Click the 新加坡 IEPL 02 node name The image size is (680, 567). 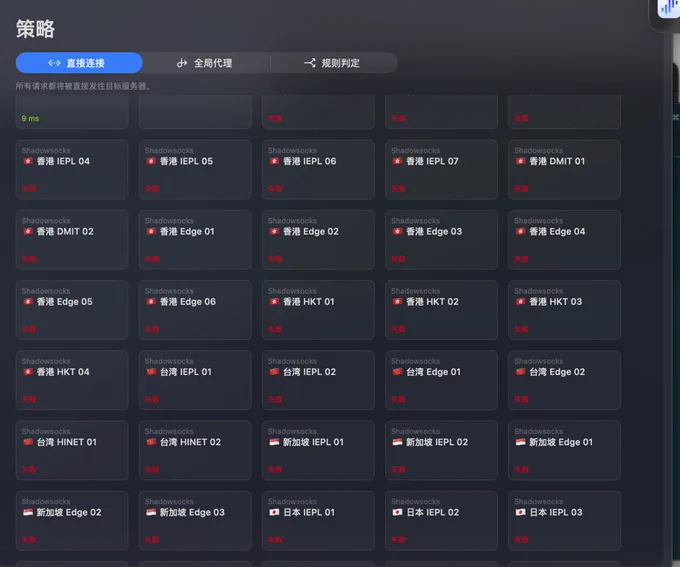tap(437, 442)
